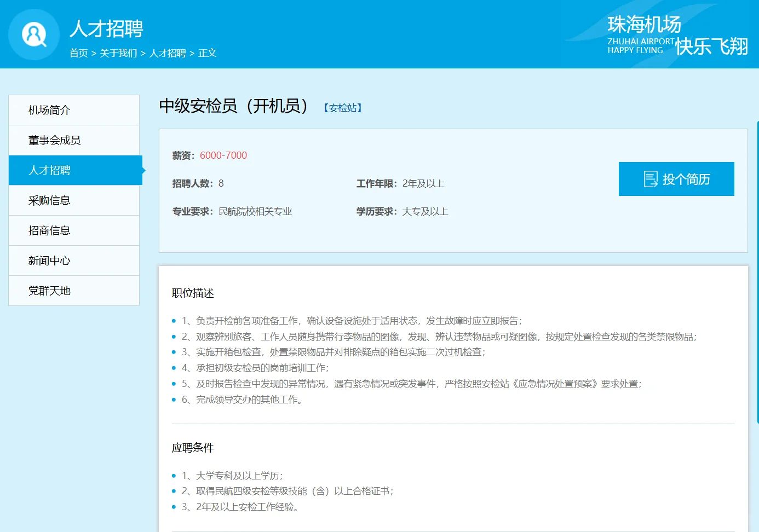This screenshot has width=759, height=532.
Task: Submit resume with 投个简历 button
Action: point(676,179)
